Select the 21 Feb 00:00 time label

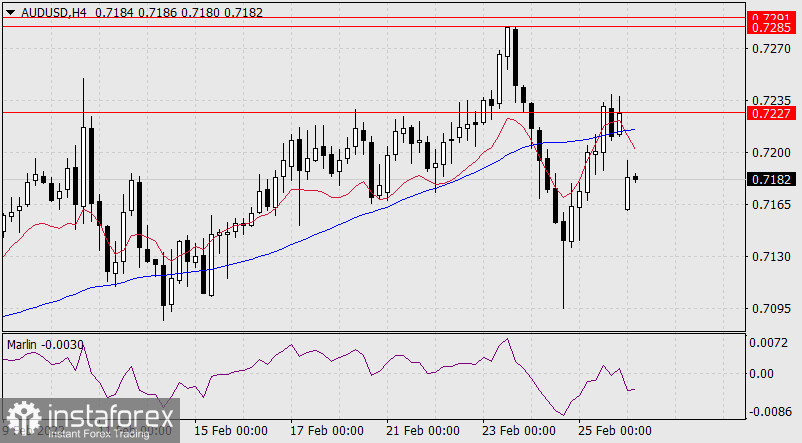pos(421,431)
